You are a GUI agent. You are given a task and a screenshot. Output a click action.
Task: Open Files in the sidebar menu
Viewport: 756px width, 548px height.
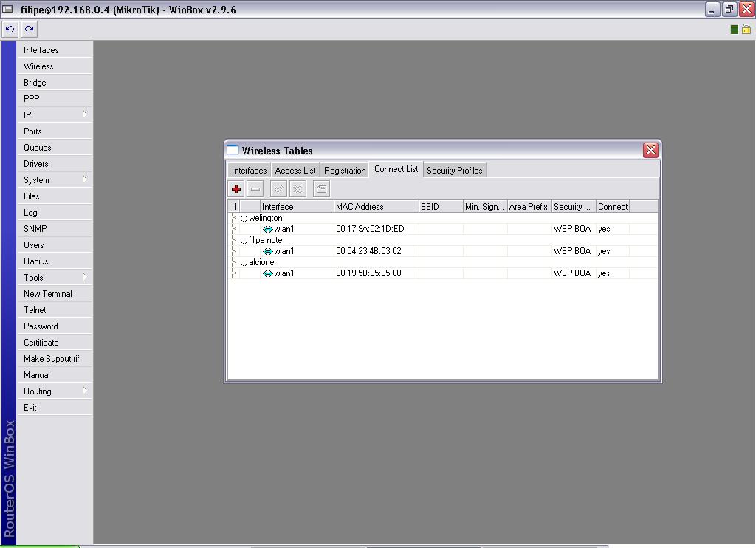[x=55, y=196]
